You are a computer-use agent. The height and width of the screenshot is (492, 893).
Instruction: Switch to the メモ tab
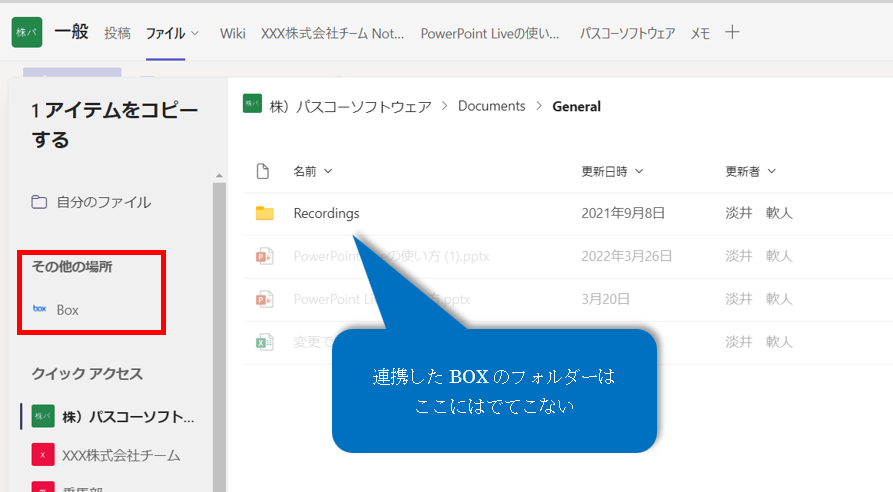700,33
